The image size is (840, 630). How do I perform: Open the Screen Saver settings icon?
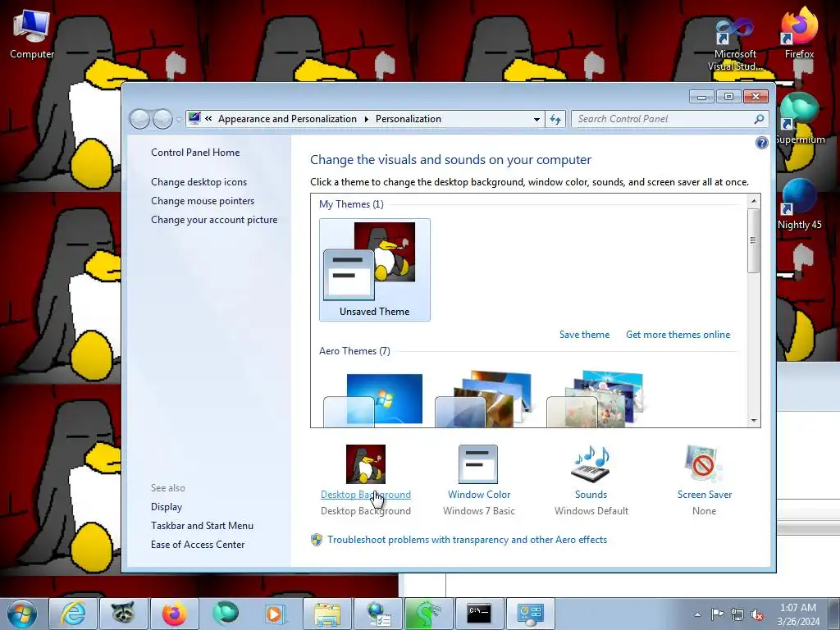(704, 464)
